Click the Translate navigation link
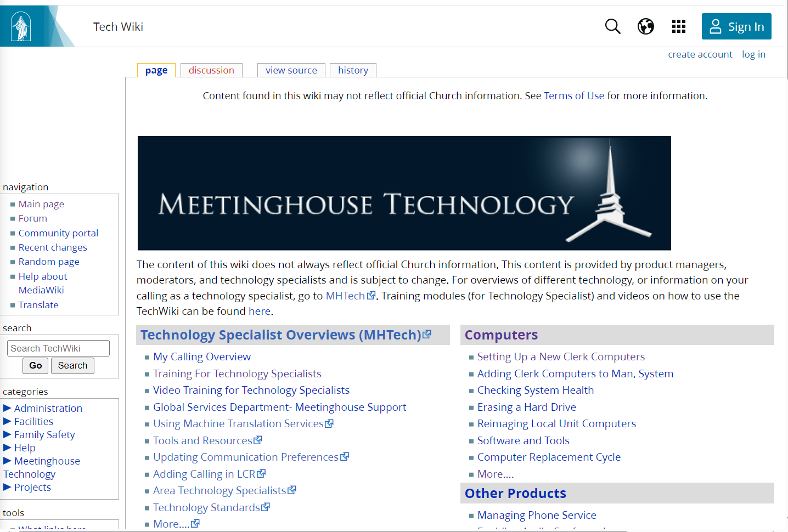This screenshot has width=788, height=532. (x=38, y=305)
